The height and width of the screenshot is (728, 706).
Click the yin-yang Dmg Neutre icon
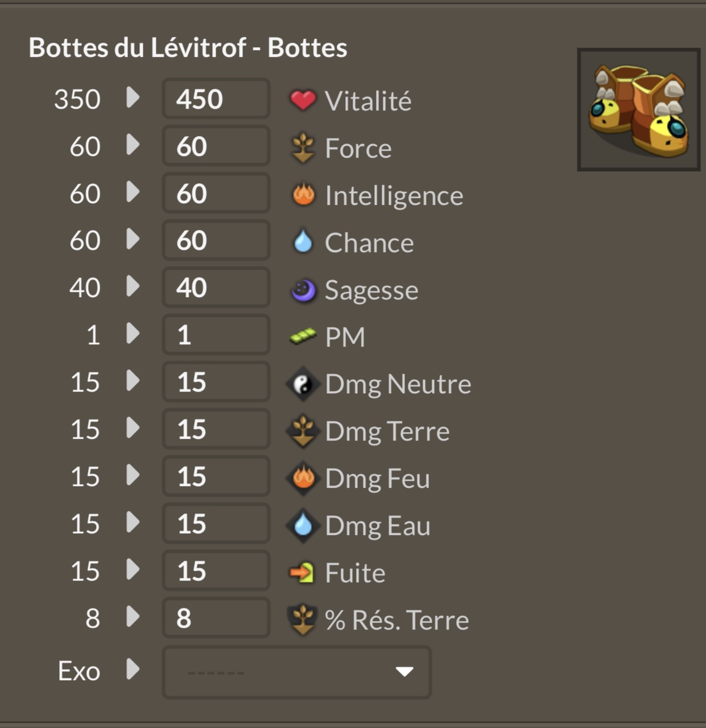pos(303,384)
